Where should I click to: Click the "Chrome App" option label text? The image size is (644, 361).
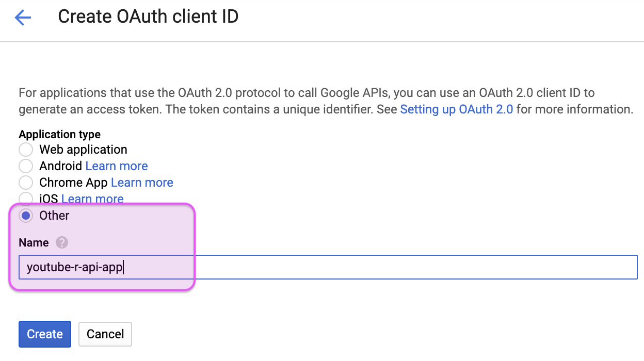point(73,183)
